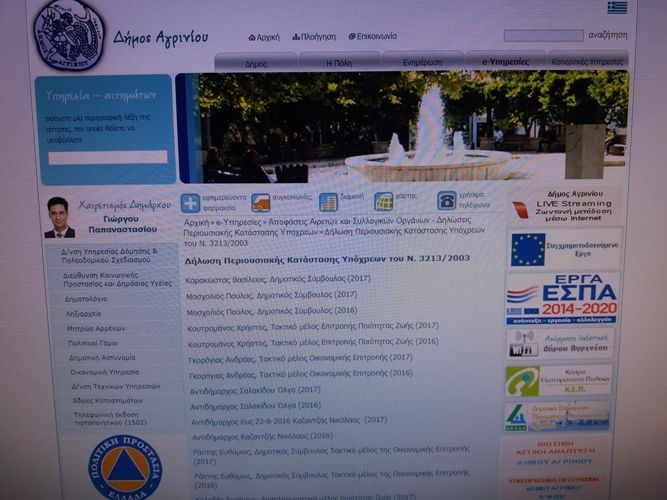Switch to the Ενημέρωση tab

tap(423, 63)
